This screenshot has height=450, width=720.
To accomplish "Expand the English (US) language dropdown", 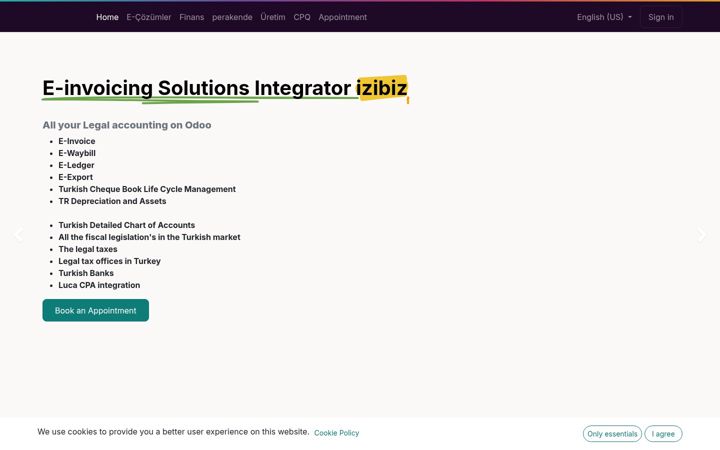I will coord(604,17).
